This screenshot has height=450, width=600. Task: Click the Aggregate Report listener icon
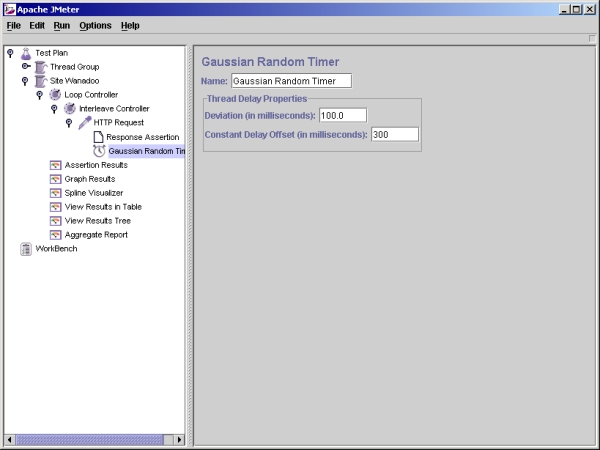pyautogui.click(x=56, y=235)
